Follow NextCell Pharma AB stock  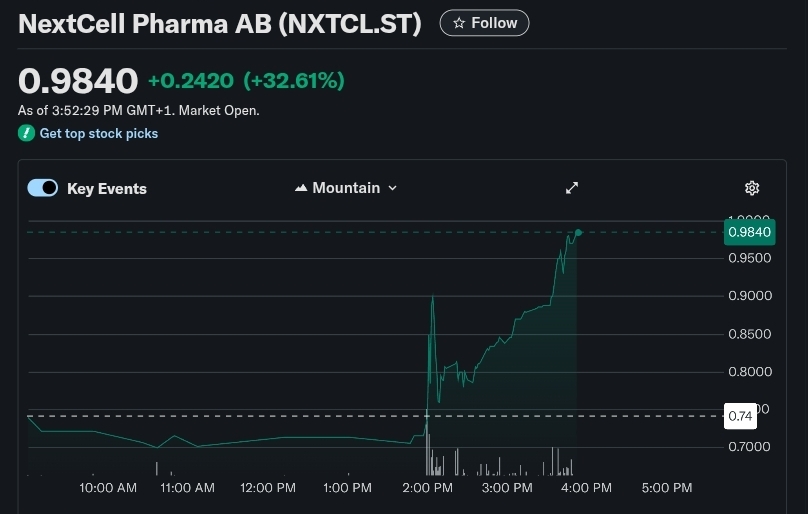(484, 23)
